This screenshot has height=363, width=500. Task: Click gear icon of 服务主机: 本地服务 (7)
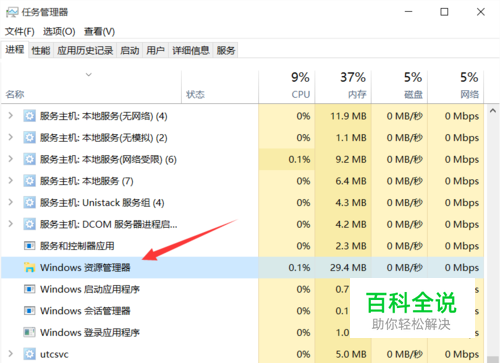click(29, 181)
